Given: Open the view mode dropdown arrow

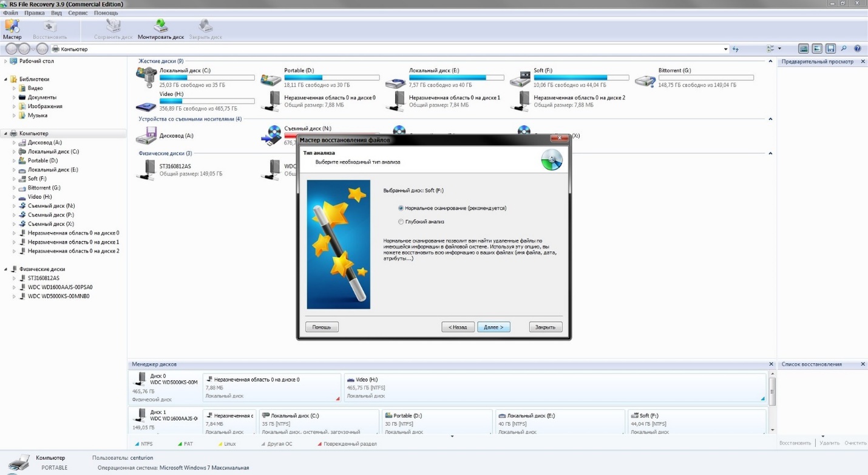Looking at the screenshot, I should tap(779, 49).
